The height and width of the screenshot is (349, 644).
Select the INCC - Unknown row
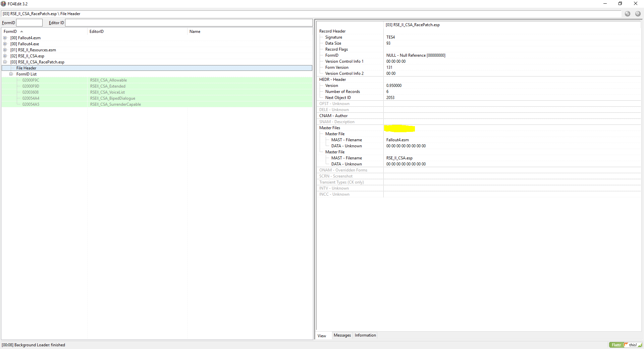pyautogui.click(x=479, y=194)
